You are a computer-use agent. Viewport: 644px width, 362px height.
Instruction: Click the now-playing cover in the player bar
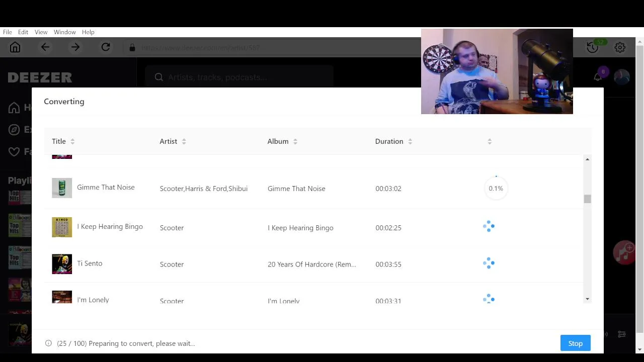tap(20, 334)
